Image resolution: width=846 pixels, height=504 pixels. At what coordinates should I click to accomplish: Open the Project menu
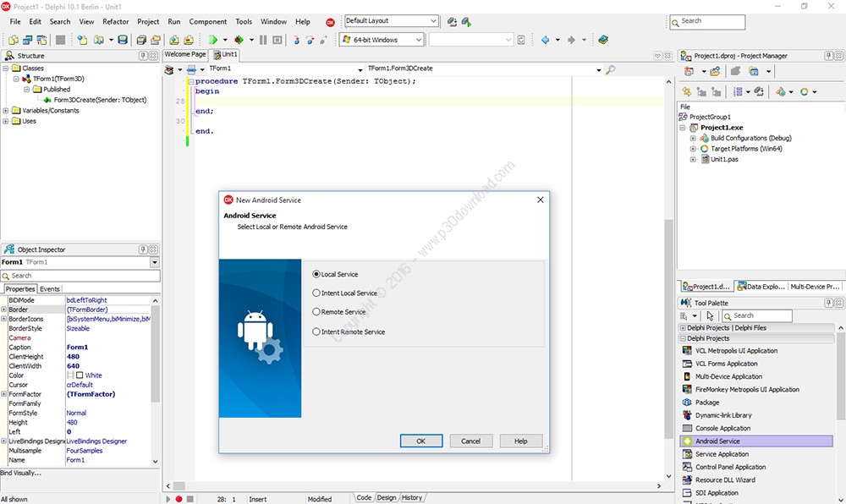point(148,21)
